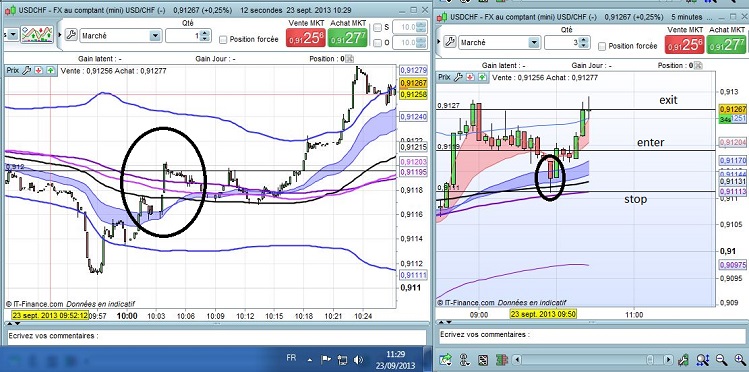Click red and green bars icon in bottom toolbar

501,359
